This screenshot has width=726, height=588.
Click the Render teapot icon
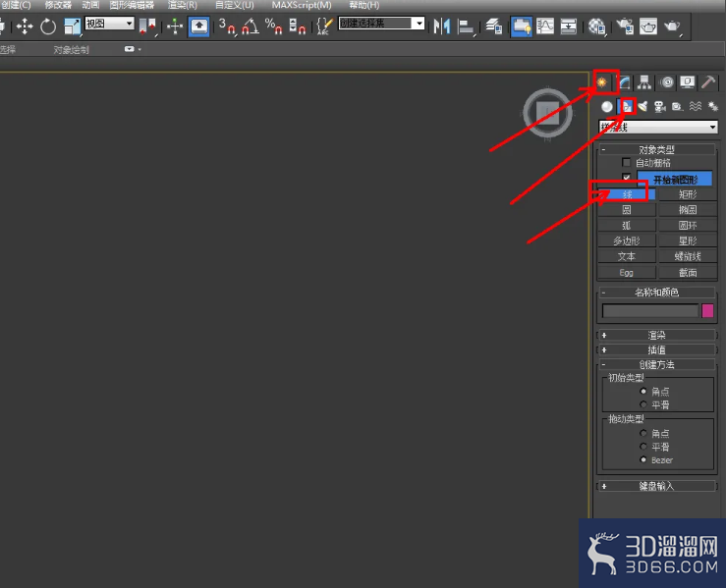(x=672, y=26)
